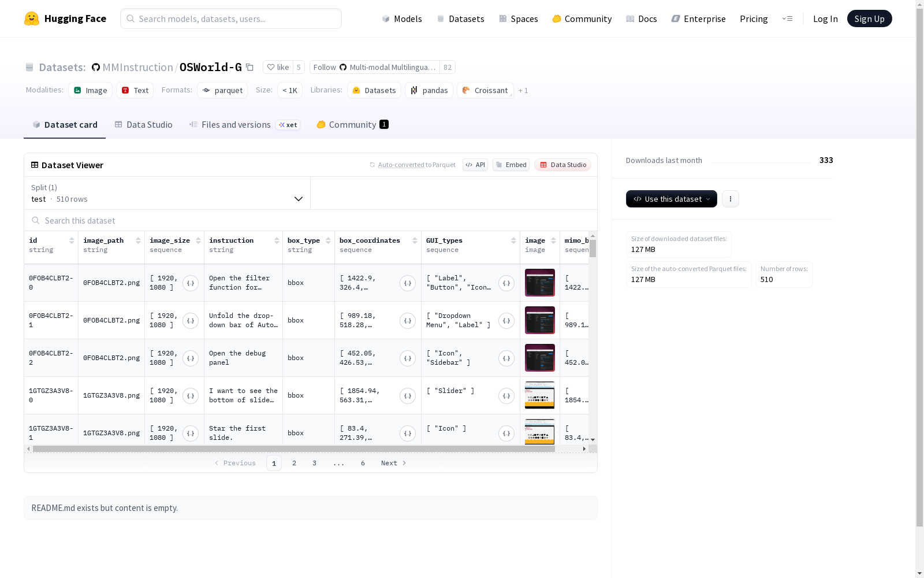Switch to the Dataset card tab

(65, 125)
